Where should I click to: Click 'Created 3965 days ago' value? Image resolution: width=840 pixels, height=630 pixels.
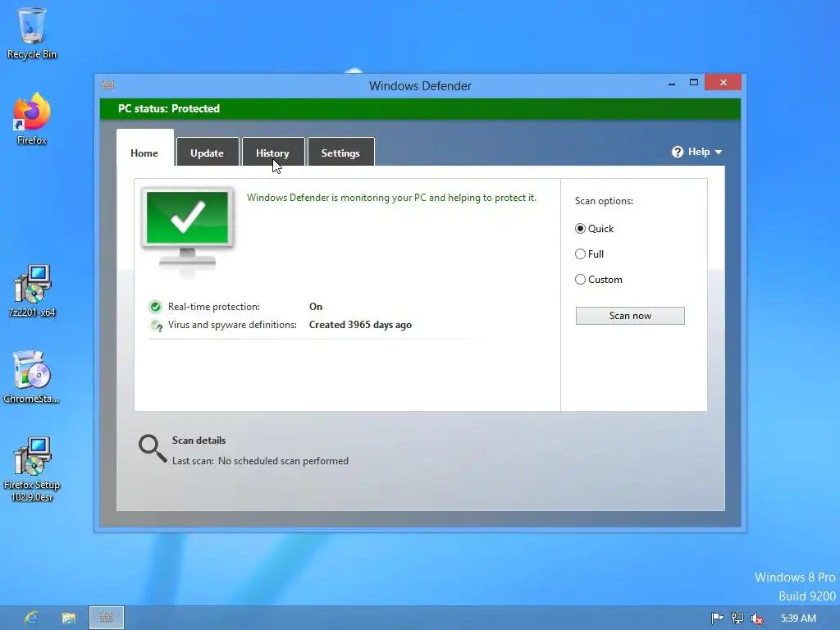(x=361, y=325)
